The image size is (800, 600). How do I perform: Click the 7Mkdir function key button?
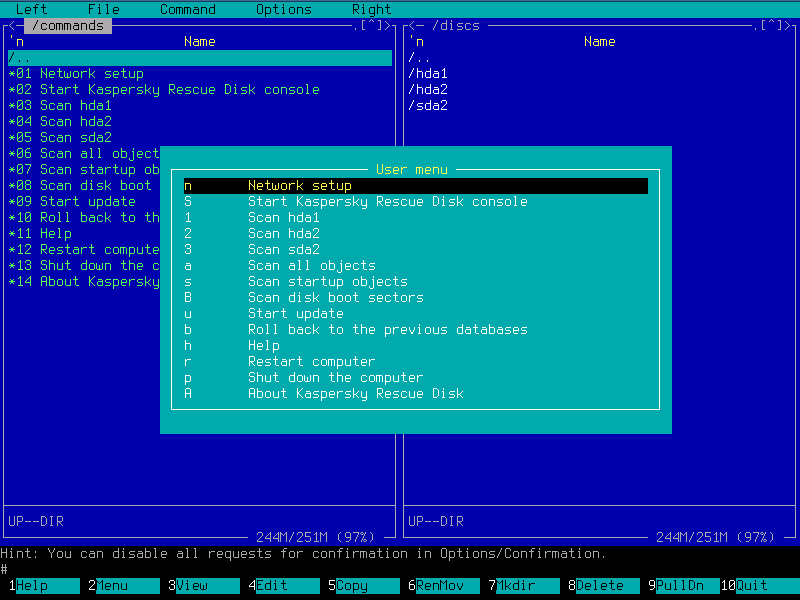click(x=524, y=586)
